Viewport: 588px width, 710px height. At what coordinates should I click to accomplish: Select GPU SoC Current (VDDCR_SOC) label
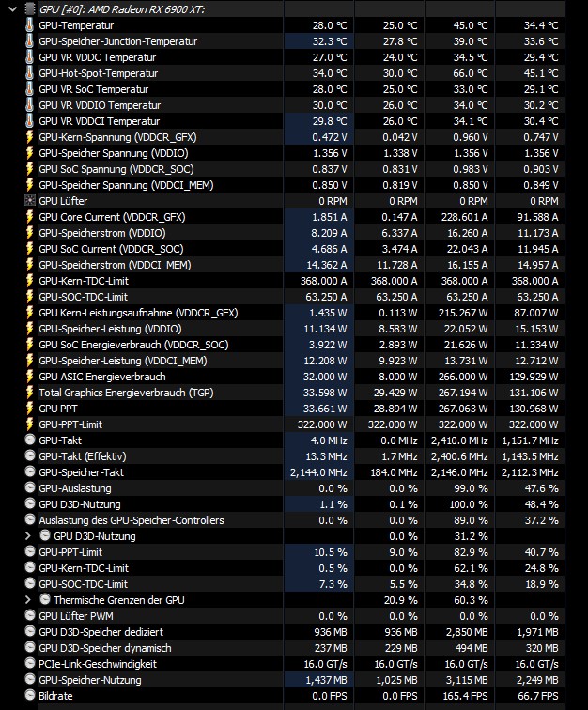click(x=111, y=249)
